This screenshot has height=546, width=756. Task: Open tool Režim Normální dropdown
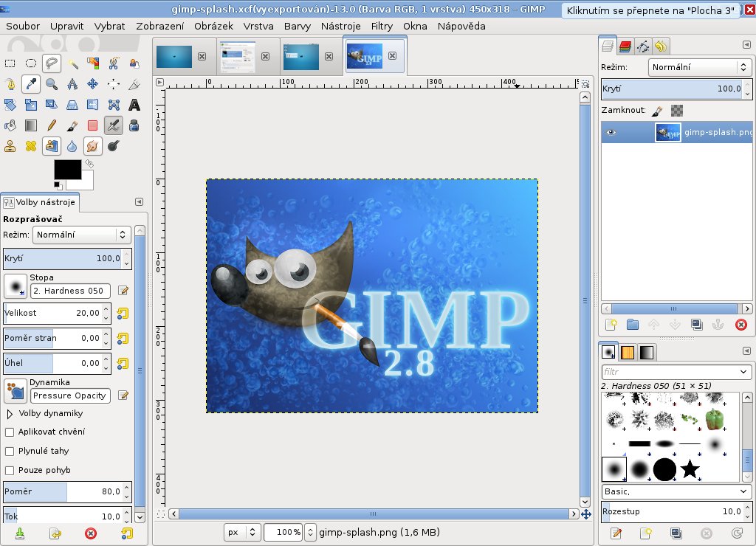81,235
